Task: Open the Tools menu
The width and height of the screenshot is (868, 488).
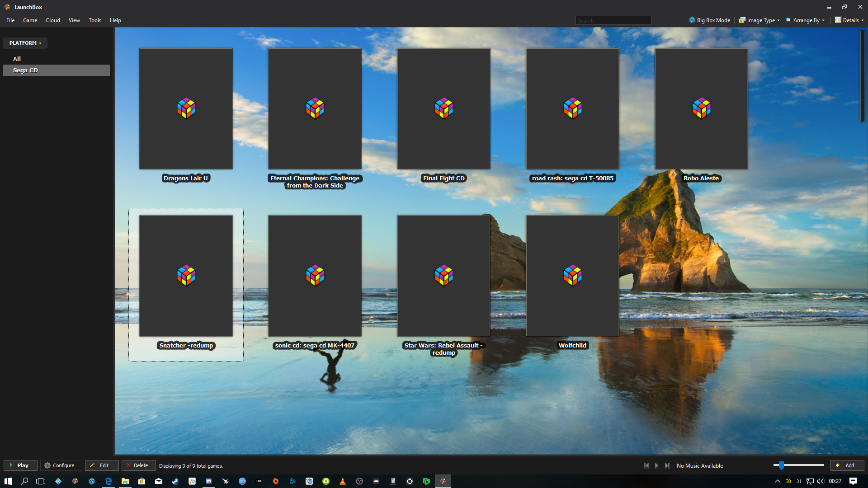Action: [x=95, y=20]
